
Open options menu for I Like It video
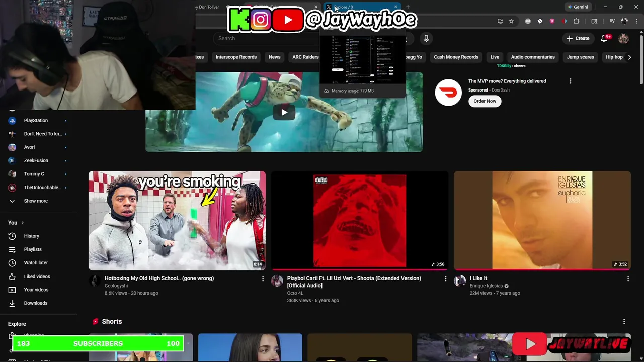click(628, 279)
